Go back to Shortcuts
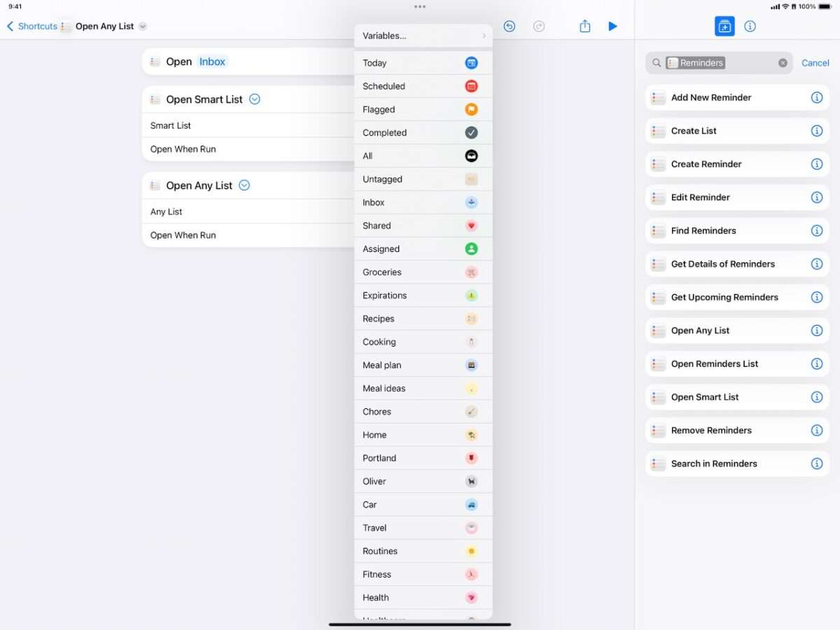Screen dimensions: 840x630 [32, 26]
